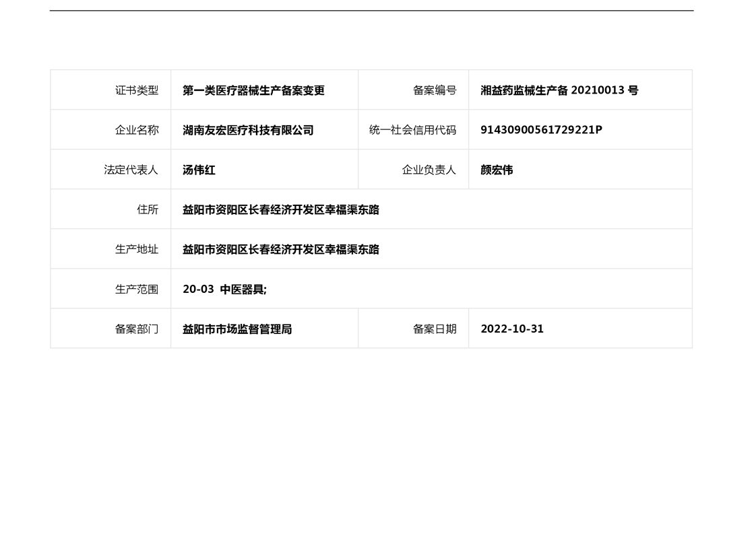This screenshot has height=534, width=756.
Task: Select the 第一类医疗器械生产备案变更 text
Action: point(253,90)
